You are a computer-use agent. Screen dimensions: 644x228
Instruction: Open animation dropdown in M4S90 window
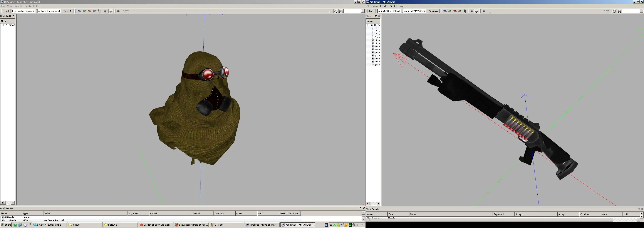click(x=641, y=11)
